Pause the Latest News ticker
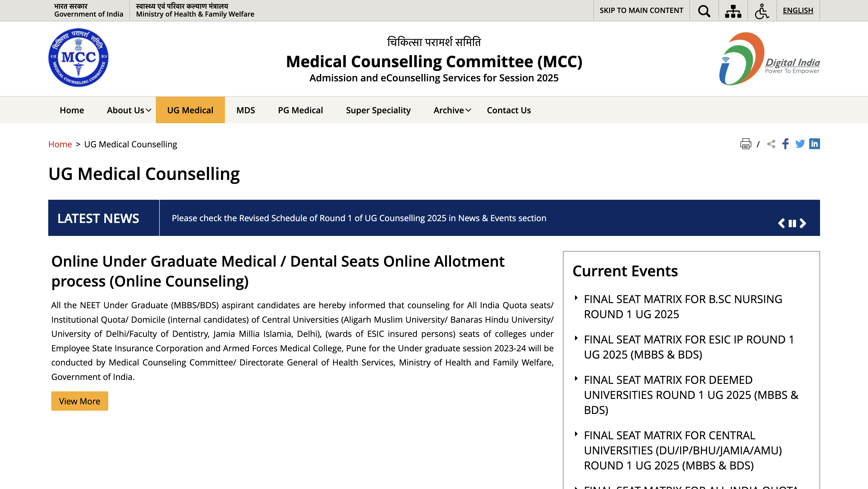Screen dimensions: 868x489 pos(792,223)
